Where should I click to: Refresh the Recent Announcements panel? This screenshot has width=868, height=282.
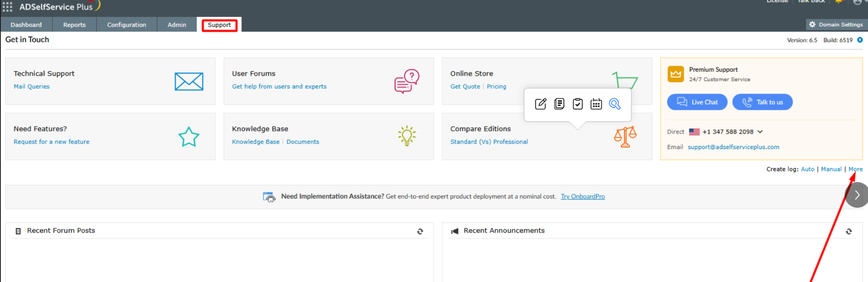point(849,231)
